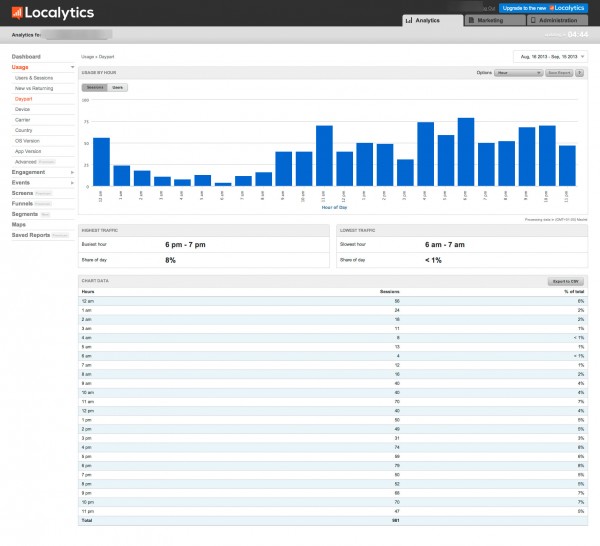Click the '6 pm' row in chart data
600x546 pixels.
(333, 466)
